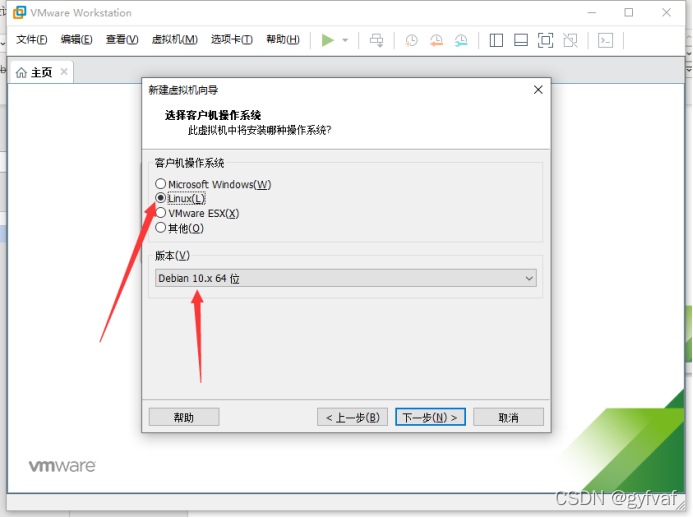Click the enter full screen icon
The height and width of the screenshot is (518, 693).
coord(545,40)
